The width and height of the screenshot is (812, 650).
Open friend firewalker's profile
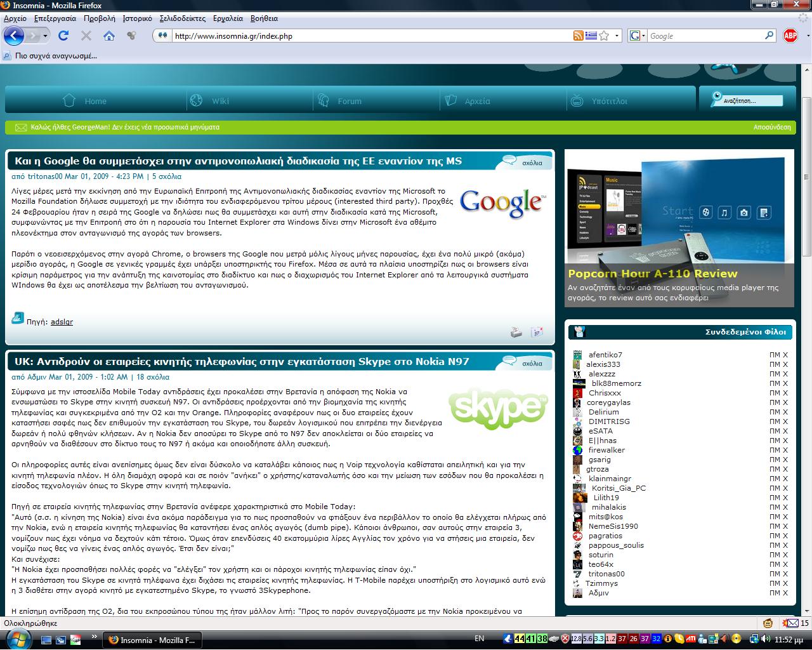coord(606,450)
